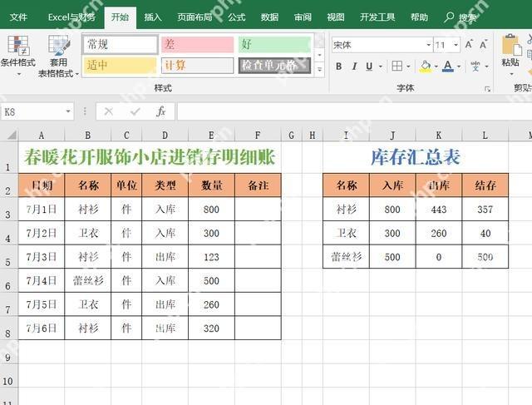The image size is (532, 405).
Task: Click the Select All corner triangle
Action: pos(11,135)
